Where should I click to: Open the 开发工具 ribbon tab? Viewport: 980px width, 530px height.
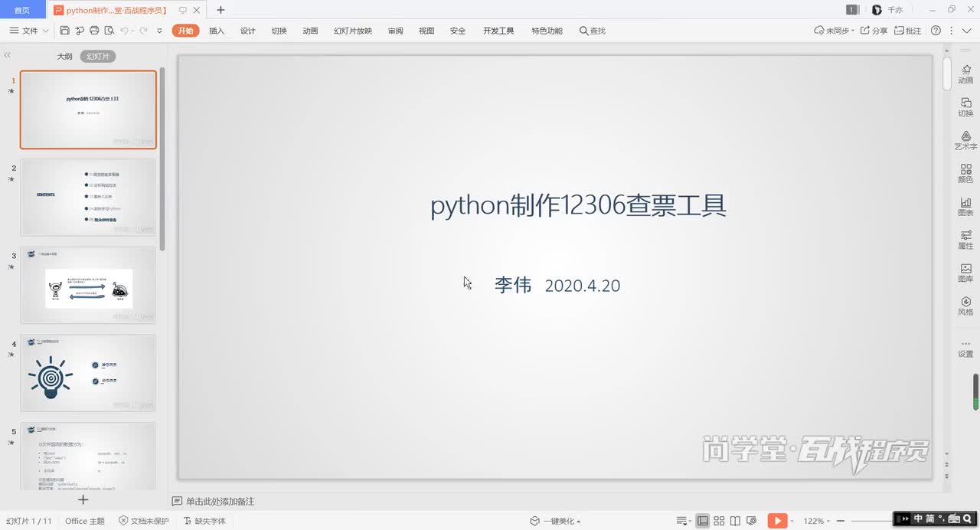point(498,31)
